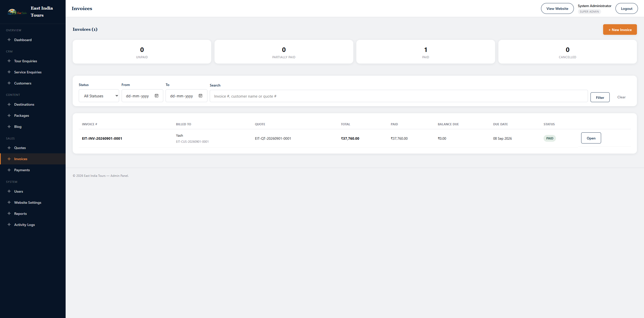644x318 pixels.
Task: Click the New Invoice button
Action: [620, 30]
